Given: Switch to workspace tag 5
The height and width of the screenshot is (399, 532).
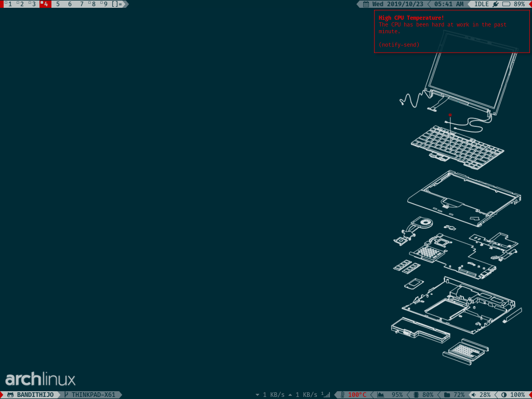Looking at the screenshot, I should (58, 4).
